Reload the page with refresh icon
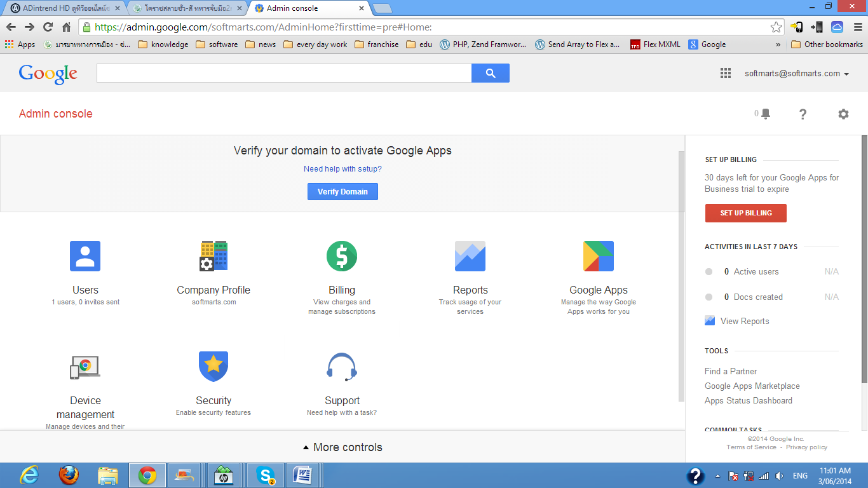The height and width of the screenshot is (488, 868). [x=48, y=27]
